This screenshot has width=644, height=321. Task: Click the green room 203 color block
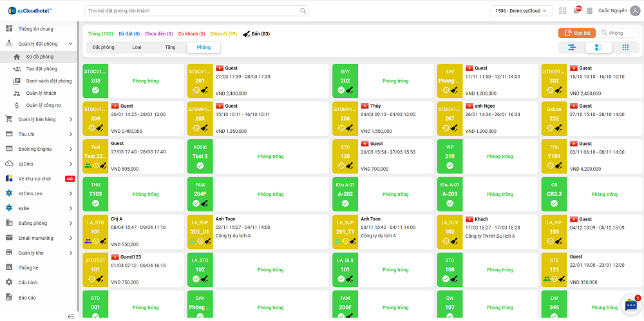click(95, 81)
